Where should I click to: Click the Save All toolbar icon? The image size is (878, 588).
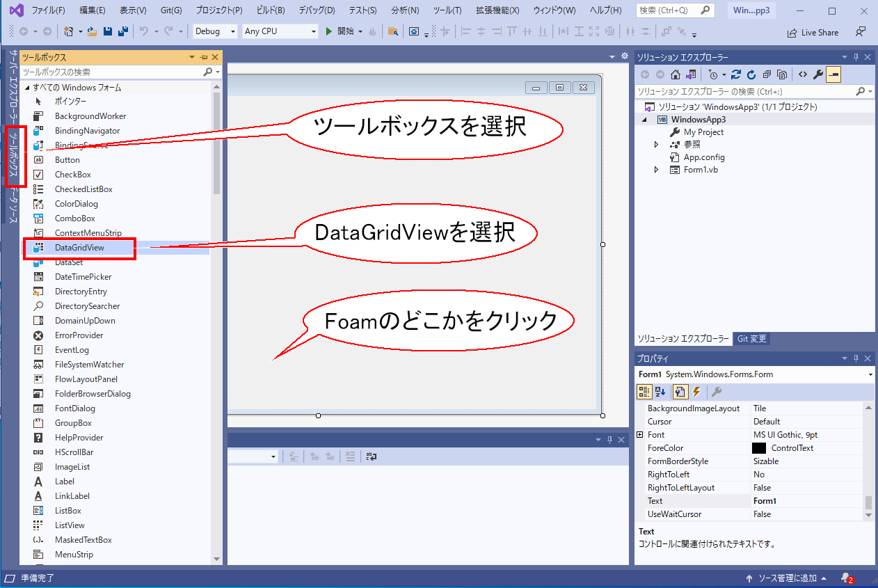coord(122,31)
